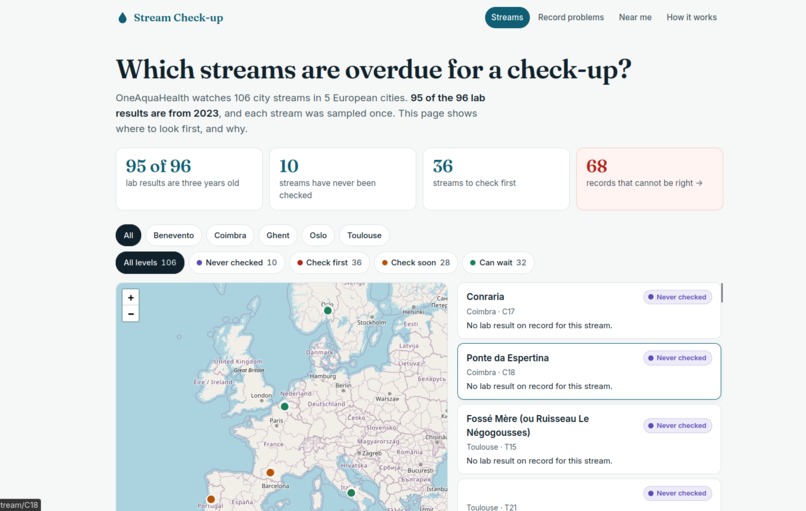
Task: Go to the Near me page
Action: pos(635,17)
